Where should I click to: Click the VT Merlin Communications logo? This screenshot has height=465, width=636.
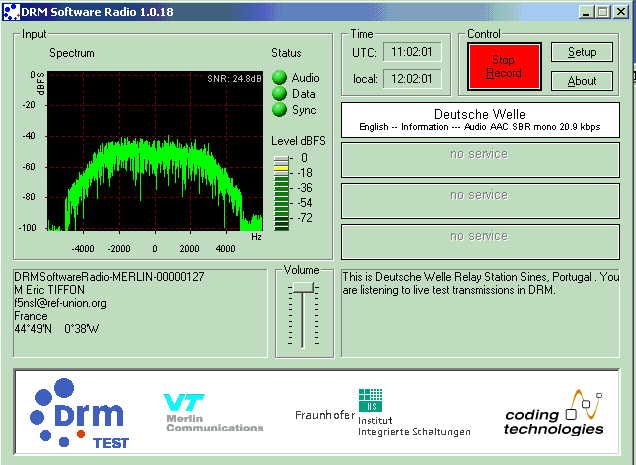(x=214, y=413)
